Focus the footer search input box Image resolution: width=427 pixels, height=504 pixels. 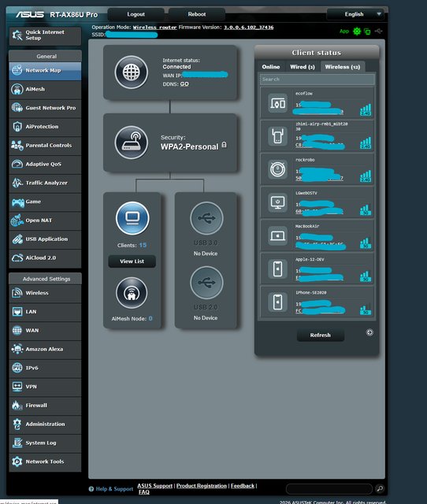(x=329, y=489)
